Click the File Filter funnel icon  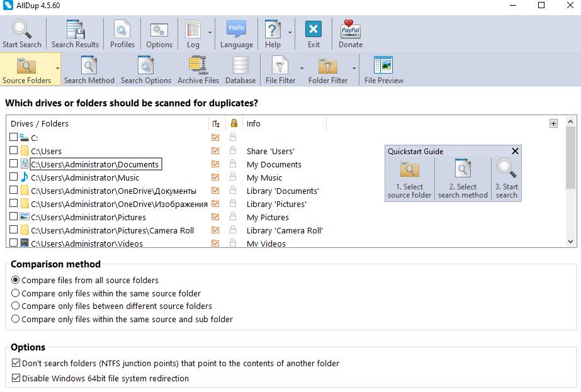pyautogui.click(x=279, y=65)
